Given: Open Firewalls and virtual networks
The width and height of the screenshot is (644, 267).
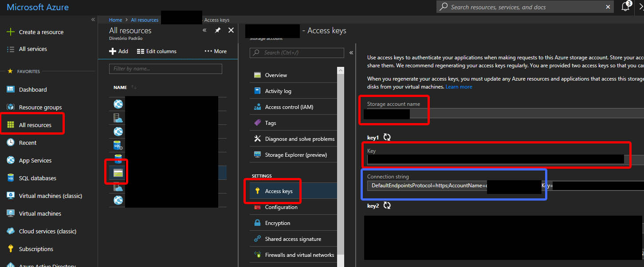Looking at the screenshot, I should click(x=293, y=255).
